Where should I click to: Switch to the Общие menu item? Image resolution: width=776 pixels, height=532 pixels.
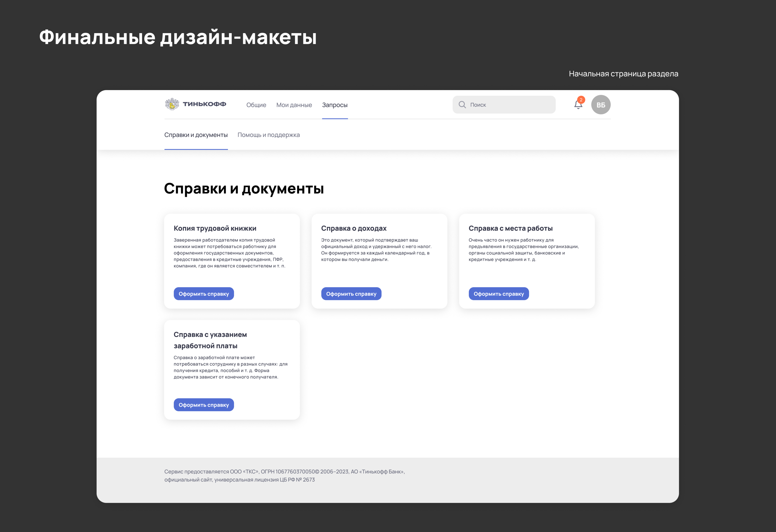click(256, 105)
